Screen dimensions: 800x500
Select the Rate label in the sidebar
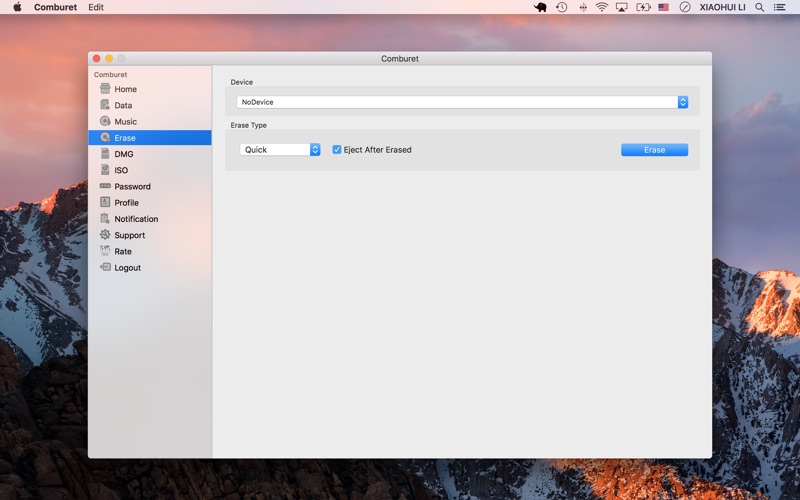click(123, 251)
